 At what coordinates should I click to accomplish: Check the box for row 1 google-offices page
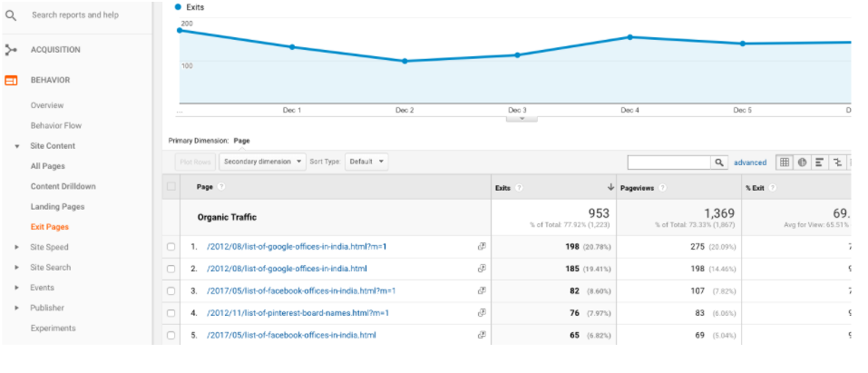click(171, 247)
